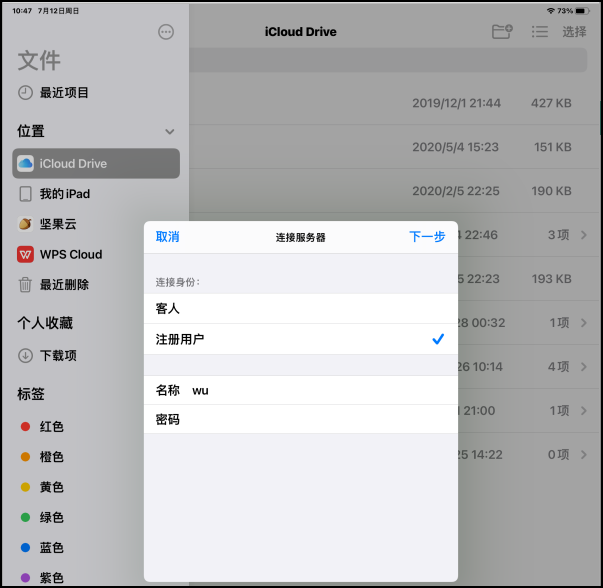Open WPS Cloud location

[x=70, y=254]
